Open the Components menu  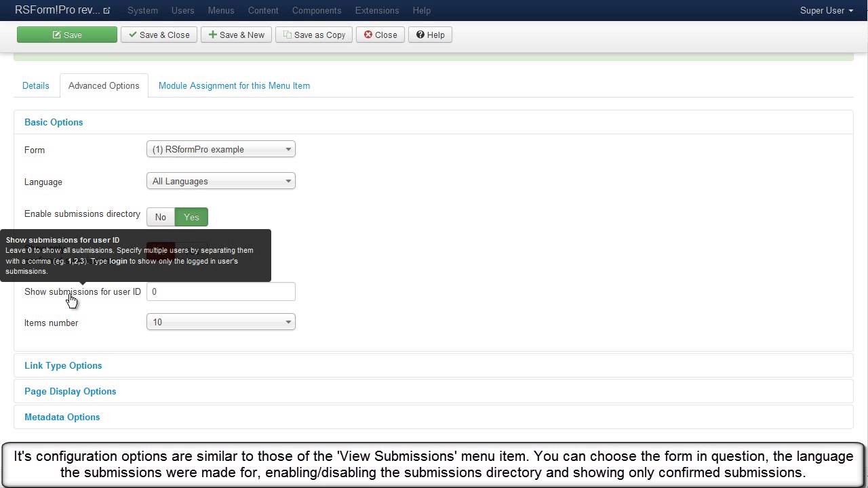pyautogui.click(x=317, y=10)
